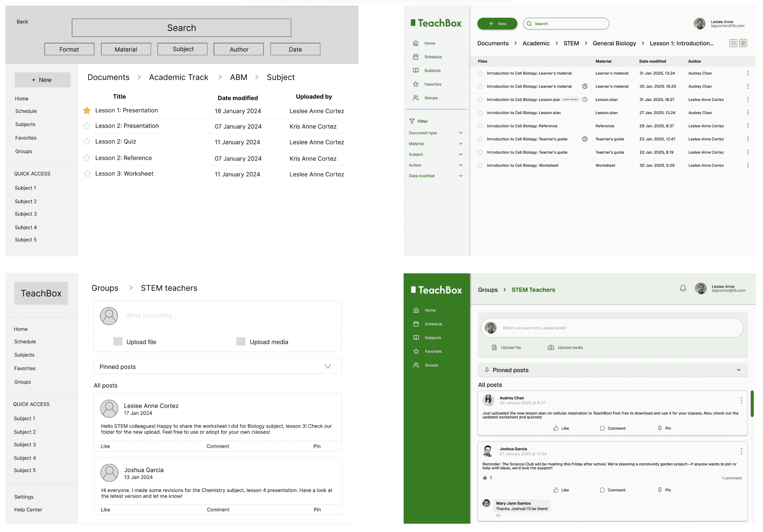Open Schedule in white TeachBox sidebar
763x532 pixels.
click(433, 57)
